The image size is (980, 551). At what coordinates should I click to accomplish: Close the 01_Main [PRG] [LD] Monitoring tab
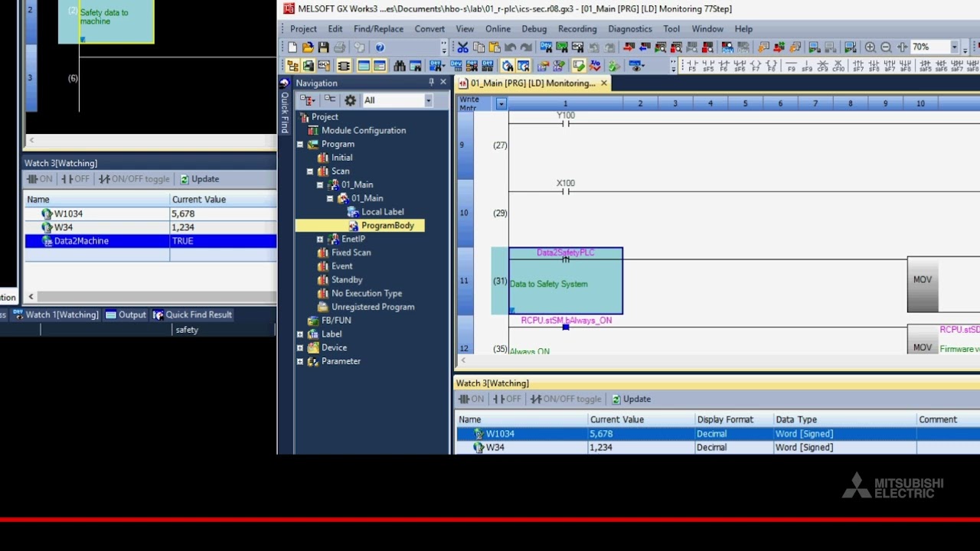(x=604, y=83)
